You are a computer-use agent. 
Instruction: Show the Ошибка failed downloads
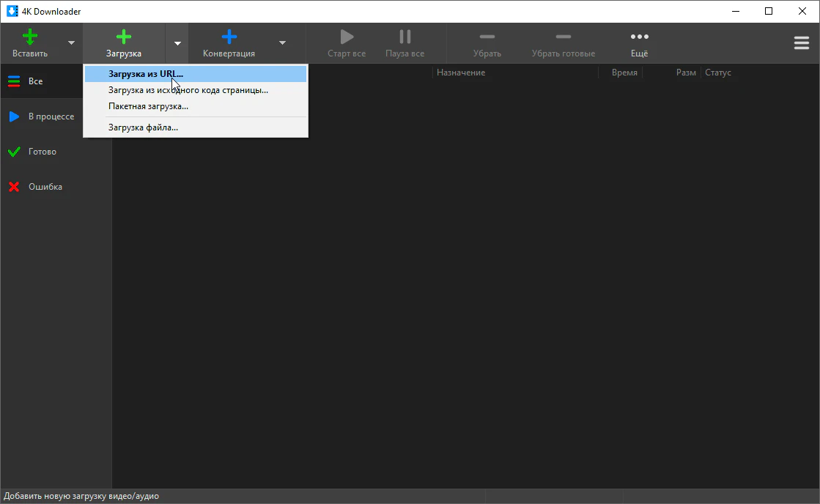(56, 187)
